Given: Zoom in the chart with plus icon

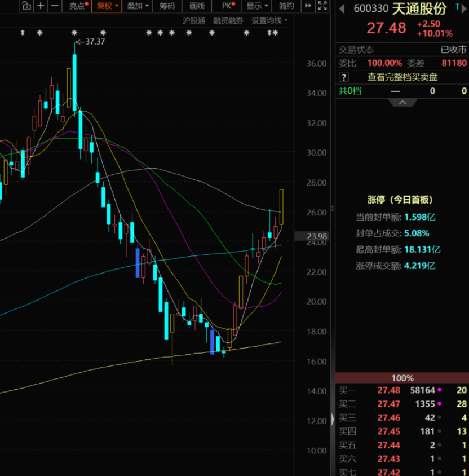Looking at the screenshot, I should click(41, 6).
